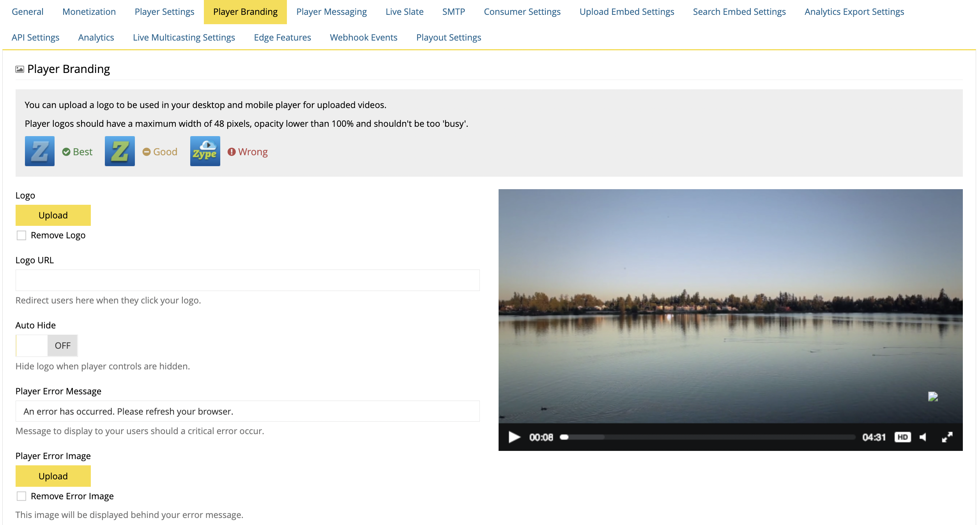Switch to Player Settings tab
The width and height of the screenshot is (980, 525).
pyautogui.click(x=165, y=12)
